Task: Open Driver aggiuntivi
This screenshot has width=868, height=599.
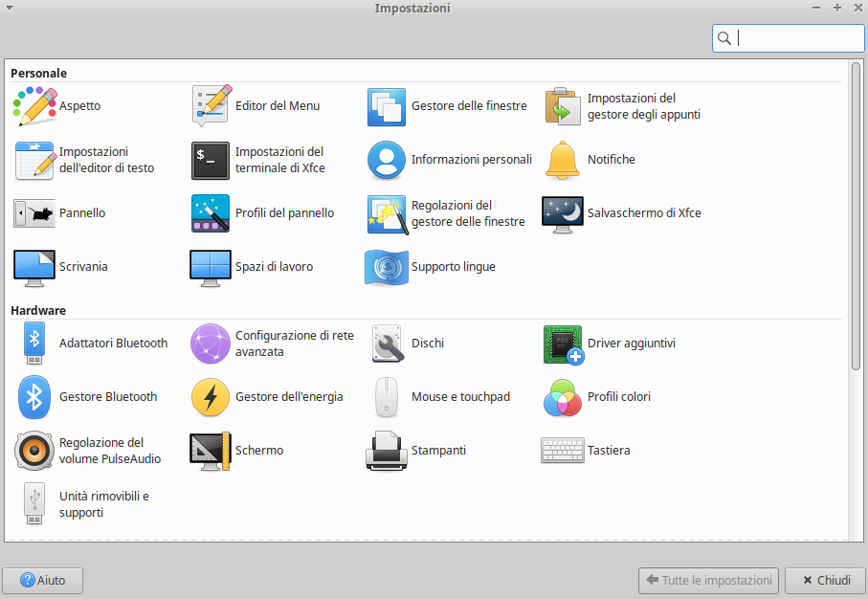Action: pyautogui.click(x=610, y=344)
